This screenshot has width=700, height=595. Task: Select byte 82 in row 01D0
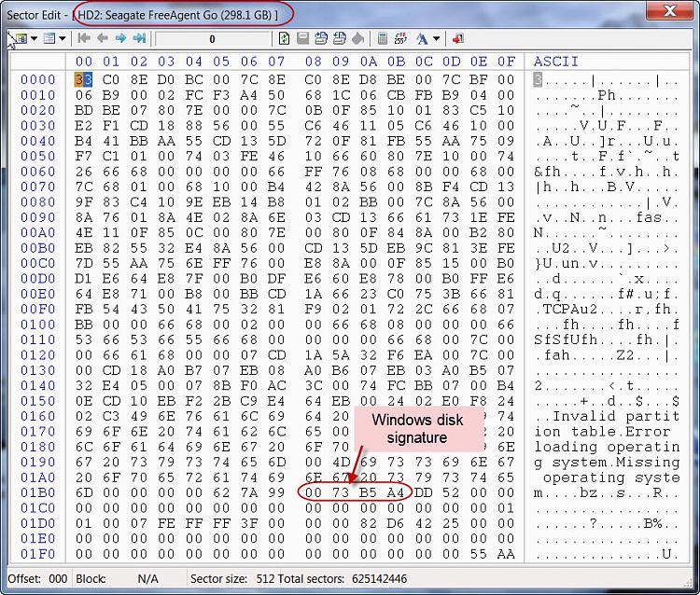369,523
